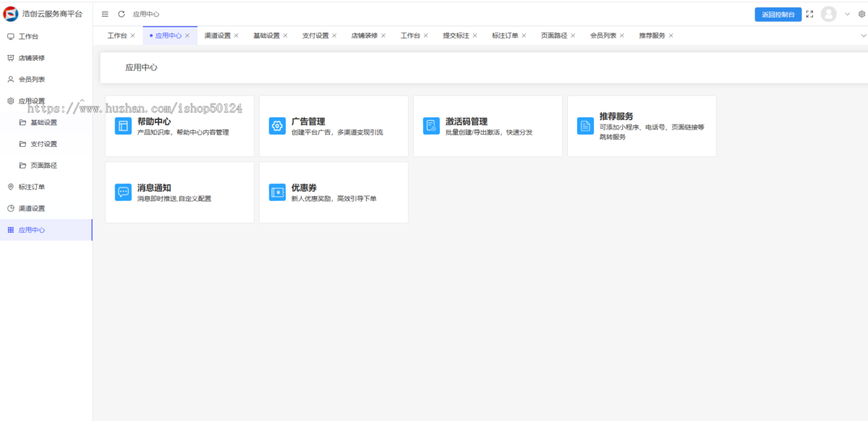Close the 支付设置 tab

pos(334,35)
